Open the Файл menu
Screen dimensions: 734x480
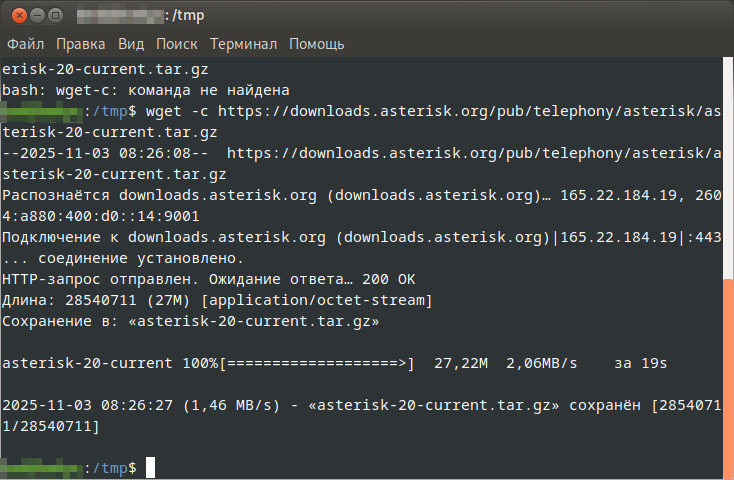(26, 44)
